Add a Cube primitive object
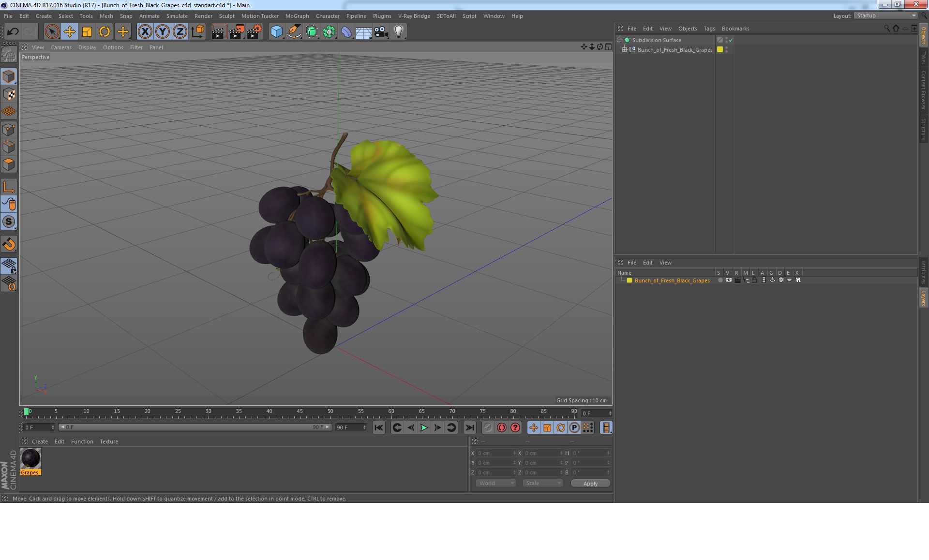Viewport: 929px width, 560px height. point(276,32)
